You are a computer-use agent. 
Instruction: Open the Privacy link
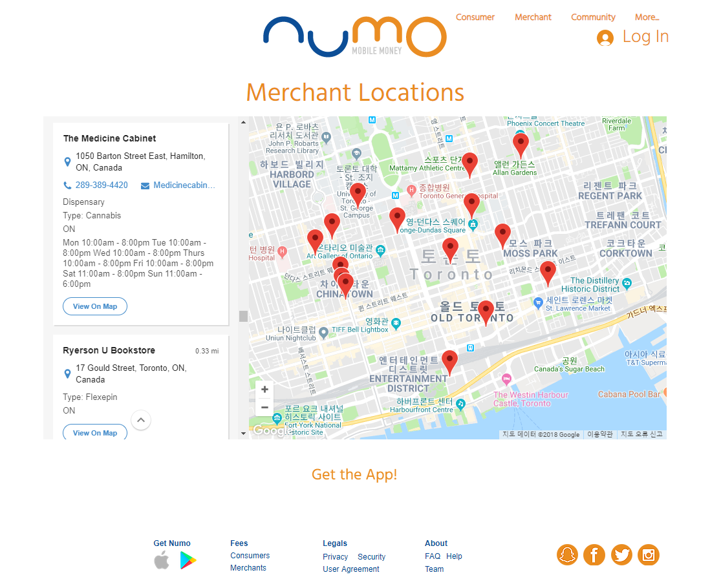point(335,557)
